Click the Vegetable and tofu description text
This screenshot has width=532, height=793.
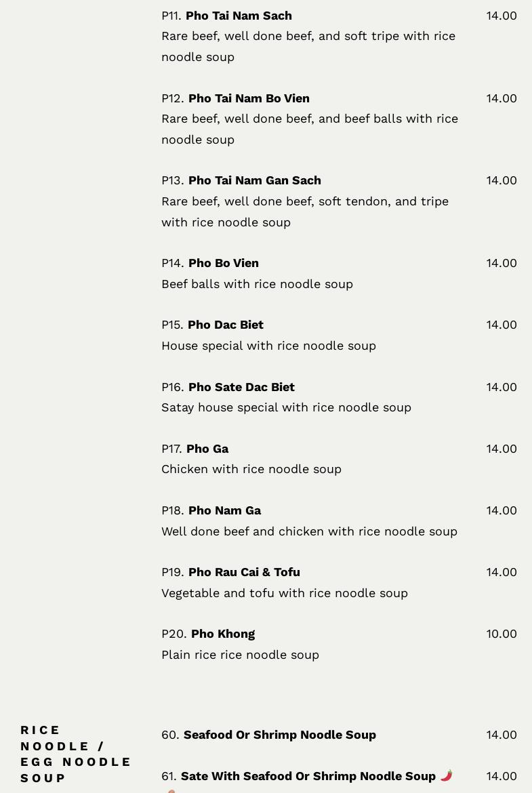[x=284, y=593]
